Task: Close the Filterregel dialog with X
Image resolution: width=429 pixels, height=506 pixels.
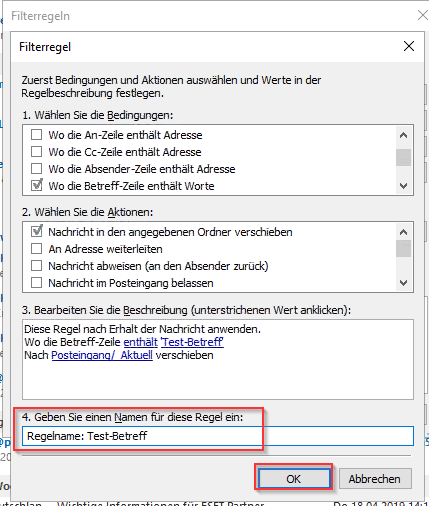Action: 409,46
